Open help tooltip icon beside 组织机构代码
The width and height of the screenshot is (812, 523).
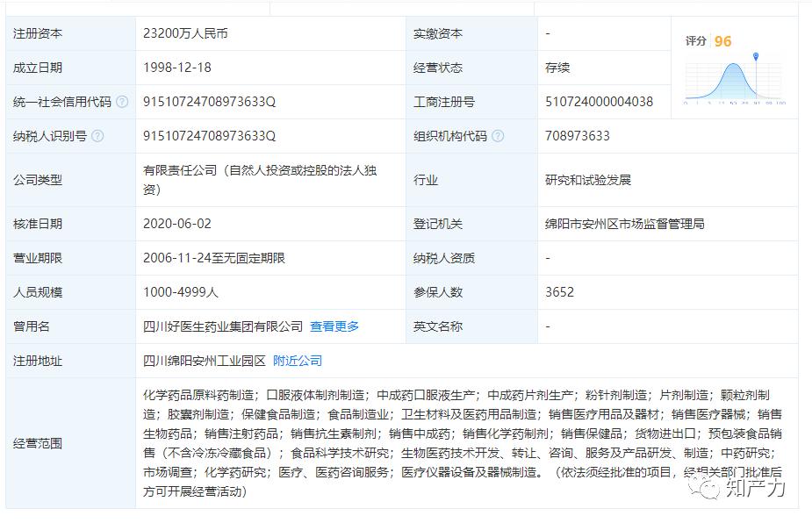tap(498, 136)
